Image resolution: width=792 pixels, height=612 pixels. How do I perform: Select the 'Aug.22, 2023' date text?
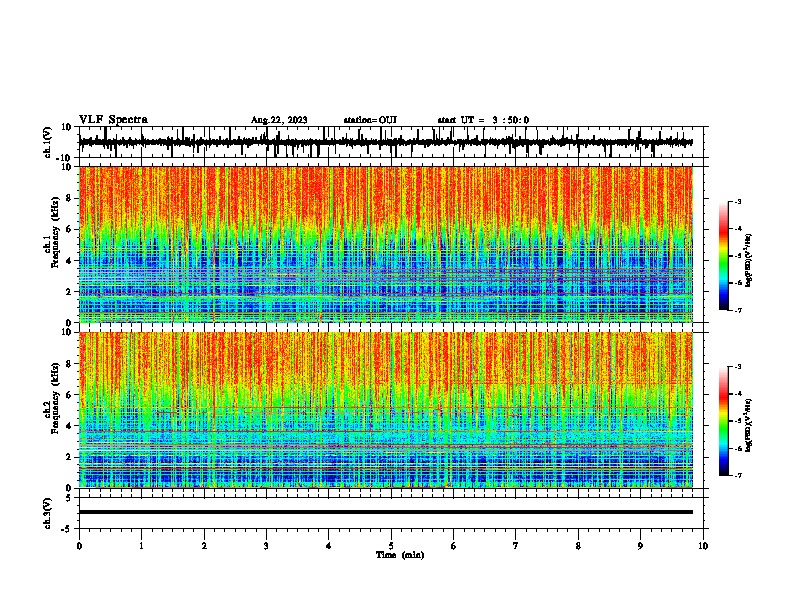(279, 120)
